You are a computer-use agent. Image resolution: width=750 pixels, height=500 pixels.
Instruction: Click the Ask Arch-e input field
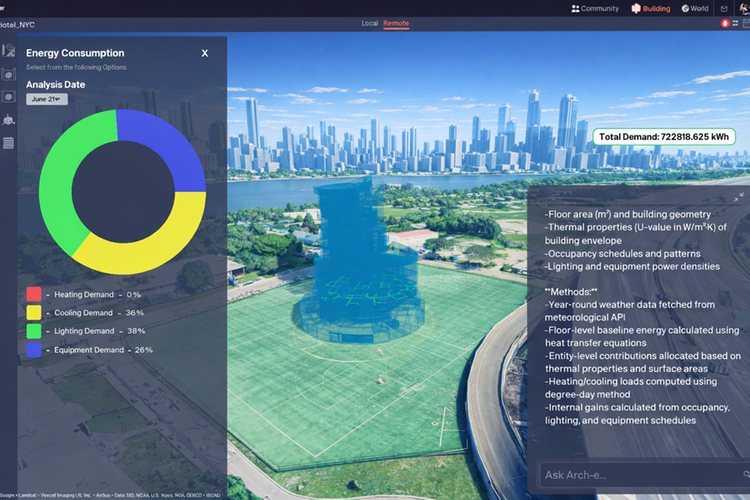pos(645,475)
